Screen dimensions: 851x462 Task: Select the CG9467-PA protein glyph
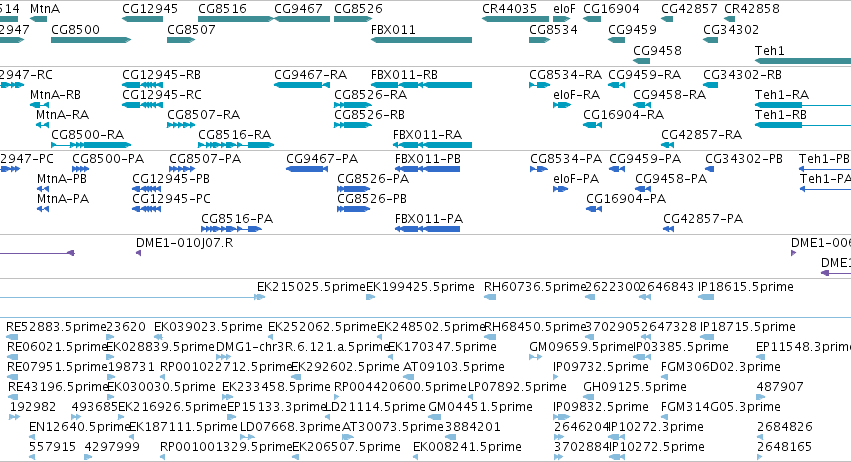click(x=307, y=169)
